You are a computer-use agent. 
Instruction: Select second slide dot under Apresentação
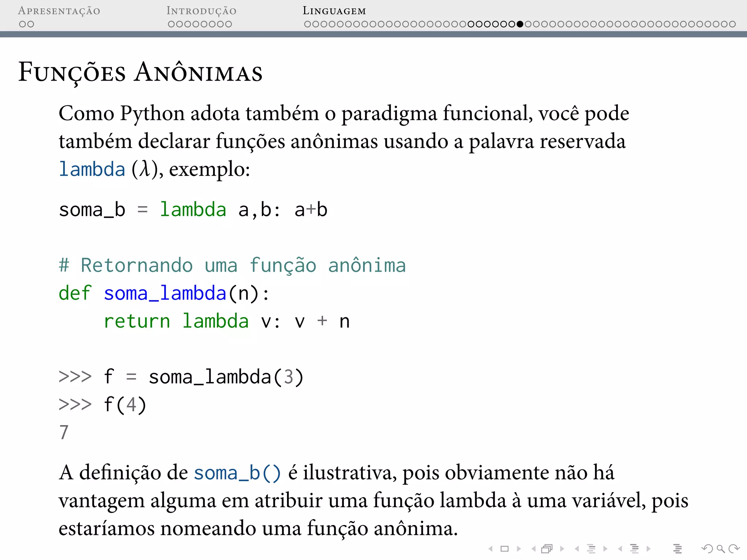pos(31,24)
